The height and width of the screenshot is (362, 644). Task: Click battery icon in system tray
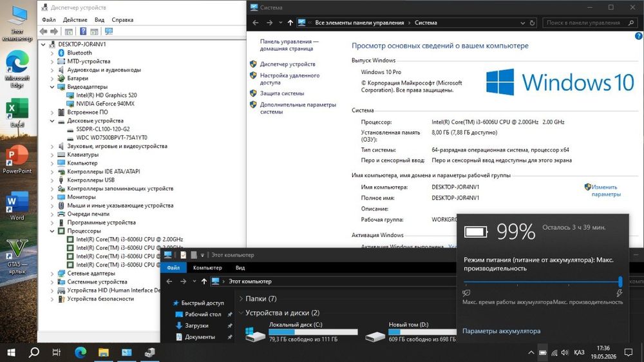(542, 352)
